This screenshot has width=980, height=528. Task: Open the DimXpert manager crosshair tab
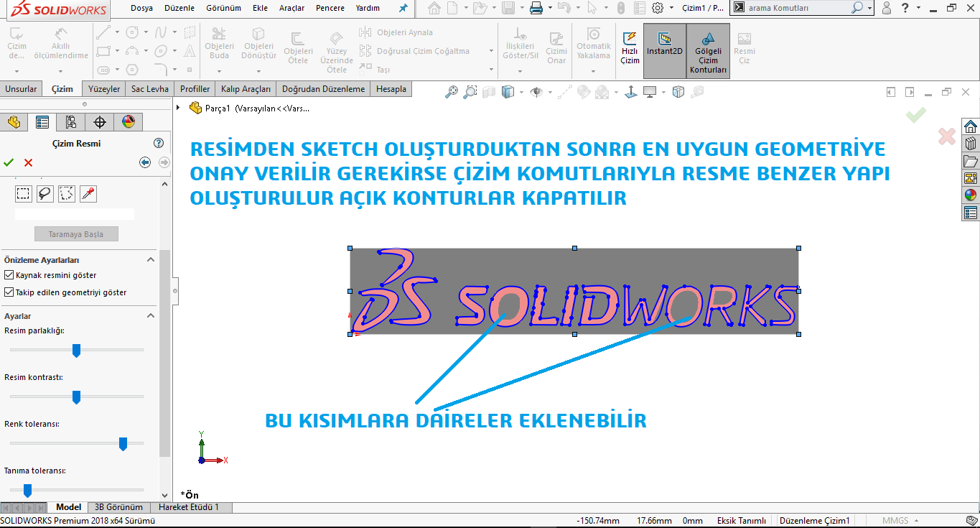point(100,122)
